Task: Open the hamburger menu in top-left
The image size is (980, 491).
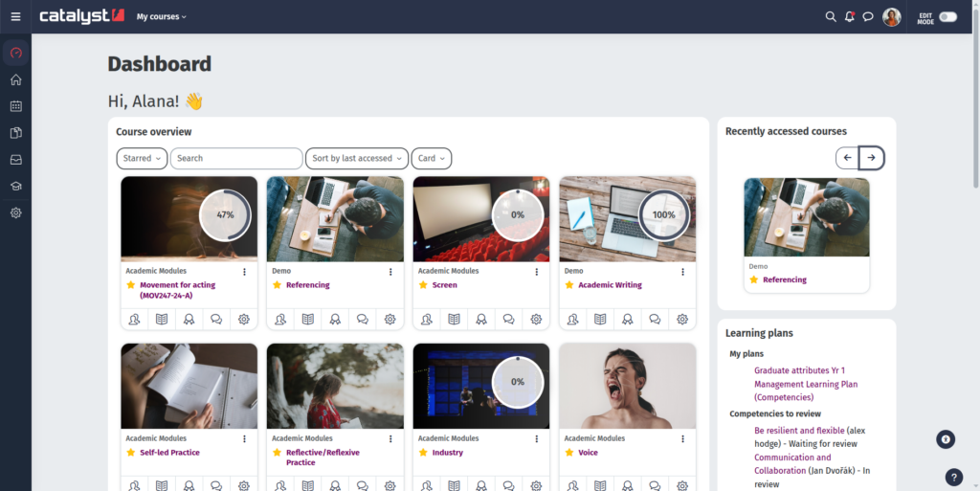Action: click(x=15, y=16)
